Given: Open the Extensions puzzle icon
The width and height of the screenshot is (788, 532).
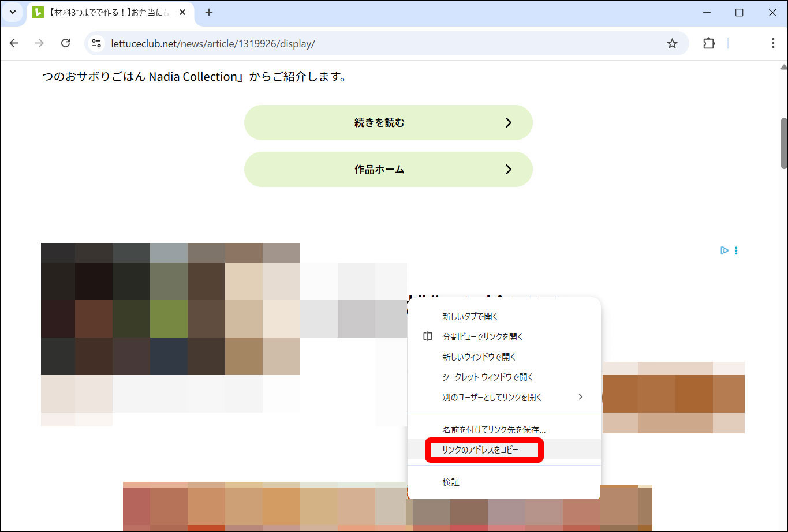Looking at the screenshot, I should click(708, 43).
